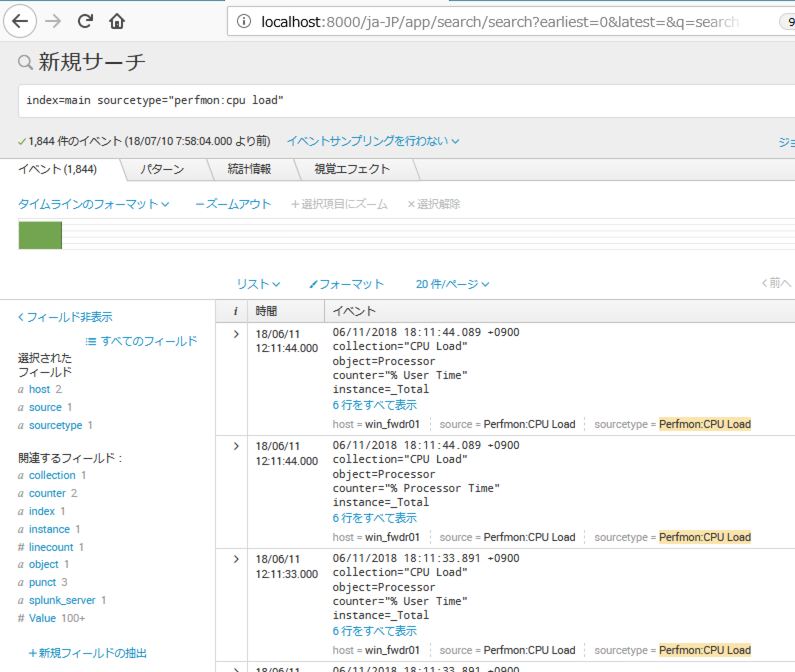The height and width of the screenshot is (672, 795).
Task: Open the リスト view dropdown
Action: point(258,284)
